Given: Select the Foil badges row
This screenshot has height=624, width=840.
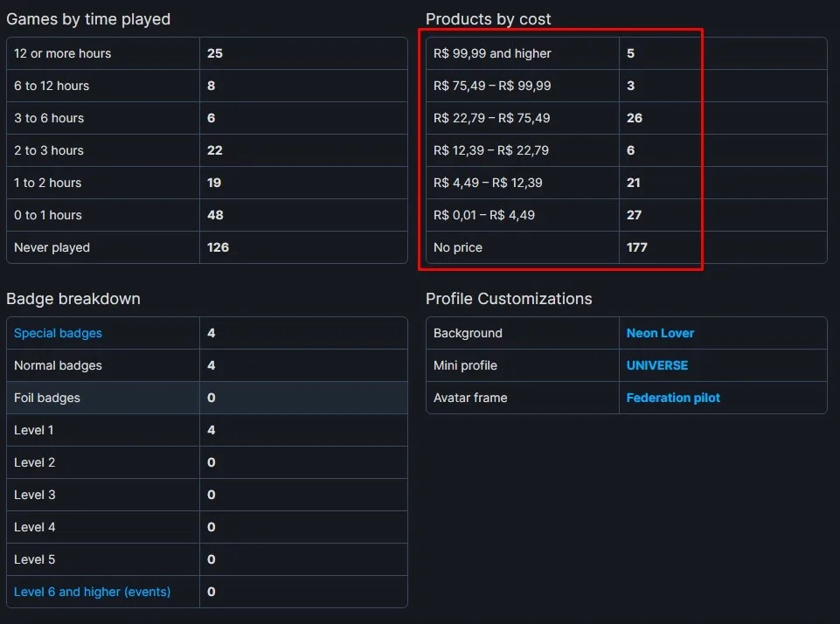Looking at the screenshot, I should 207,398.
